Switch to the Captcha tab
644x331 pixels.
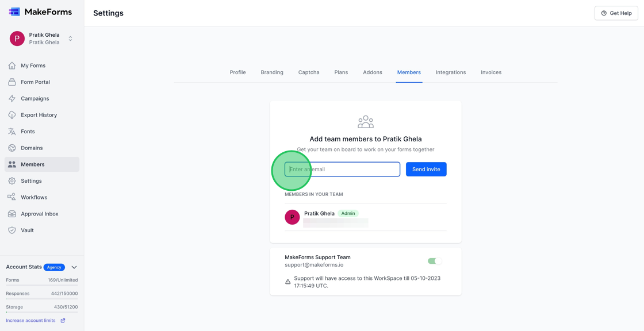tap(309, 72)
